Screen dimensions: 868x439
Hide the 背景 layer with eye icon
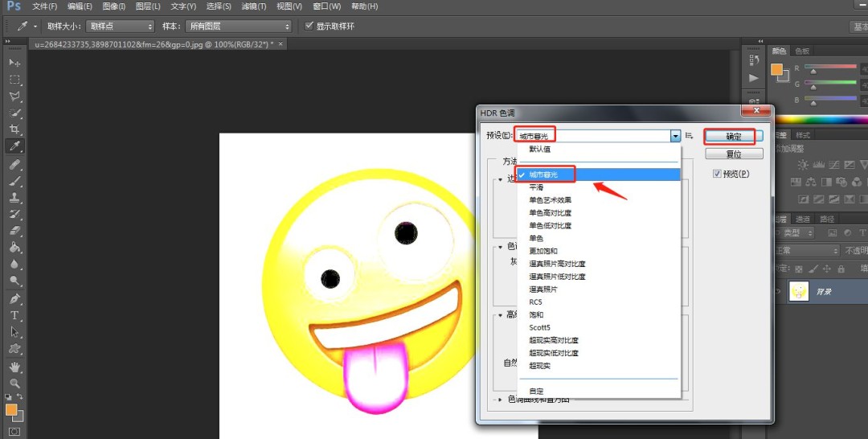click(x=778, y=291)
